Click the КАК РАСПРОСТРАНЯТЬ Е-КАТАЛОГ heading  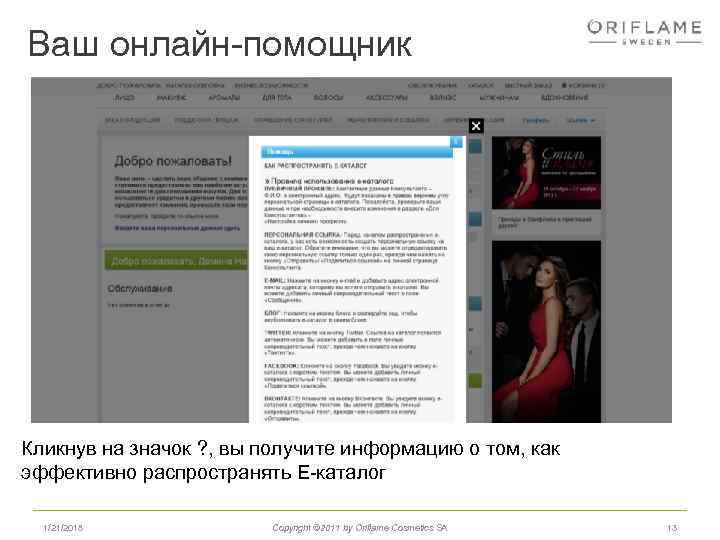(315, 166)
